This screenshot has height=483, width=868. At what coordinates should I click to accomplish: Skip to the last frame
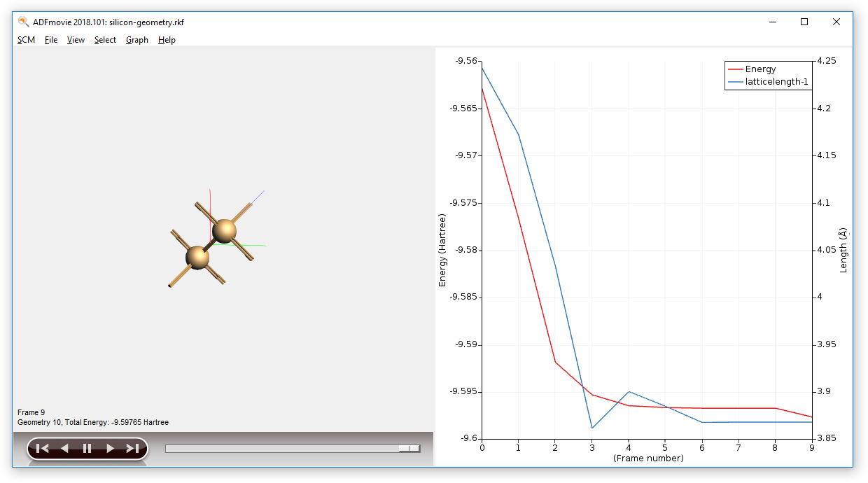click(x=132, y=449)
